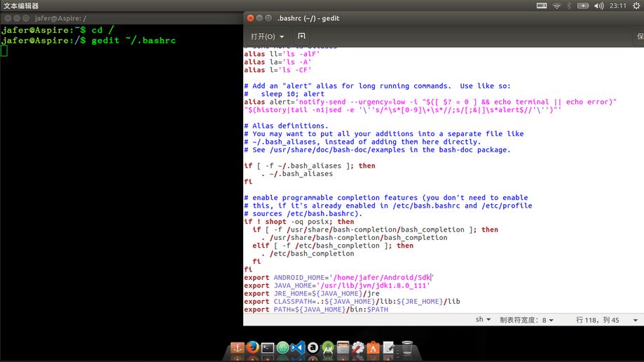The height and width of the screenshot is (362, 644).
Task: Open the Trash icon in the dock
Action: [407, 348]
